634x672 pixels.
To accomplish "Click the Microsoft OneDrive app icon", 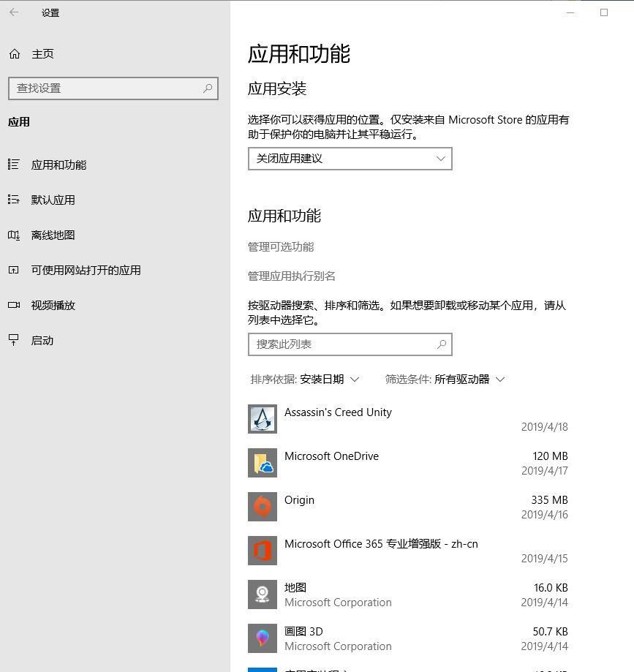I will tap(263, 463).
